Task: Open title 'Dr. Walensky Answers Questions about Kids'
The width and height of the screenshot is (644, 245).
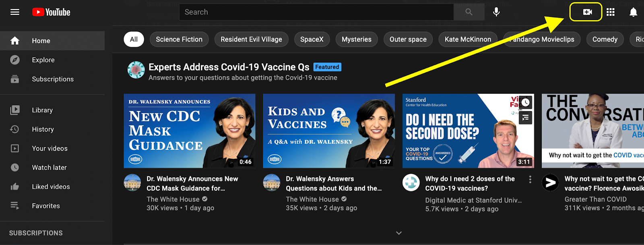Action: (334, 183)
